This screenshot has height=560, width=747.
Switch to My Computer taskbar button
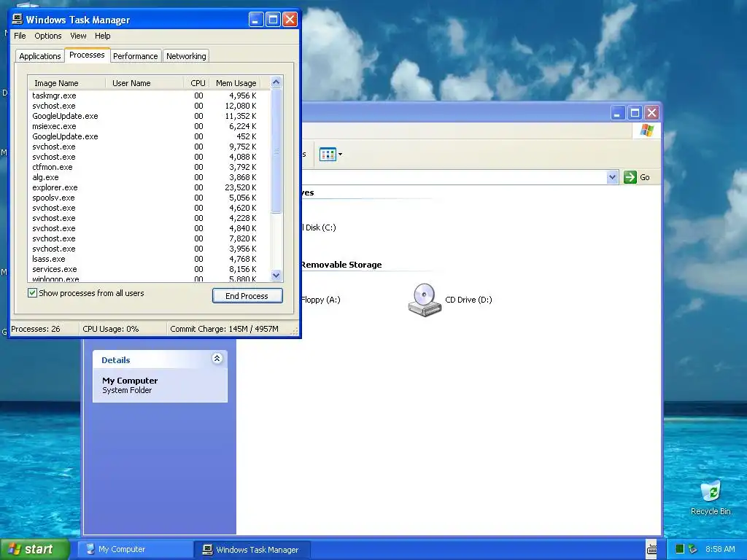point(135,550)
